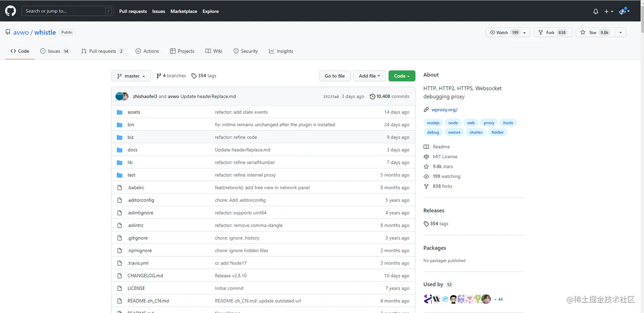The image size is (644, 313).
Task: Open the .travis.yml file
Action: (138, 263)
